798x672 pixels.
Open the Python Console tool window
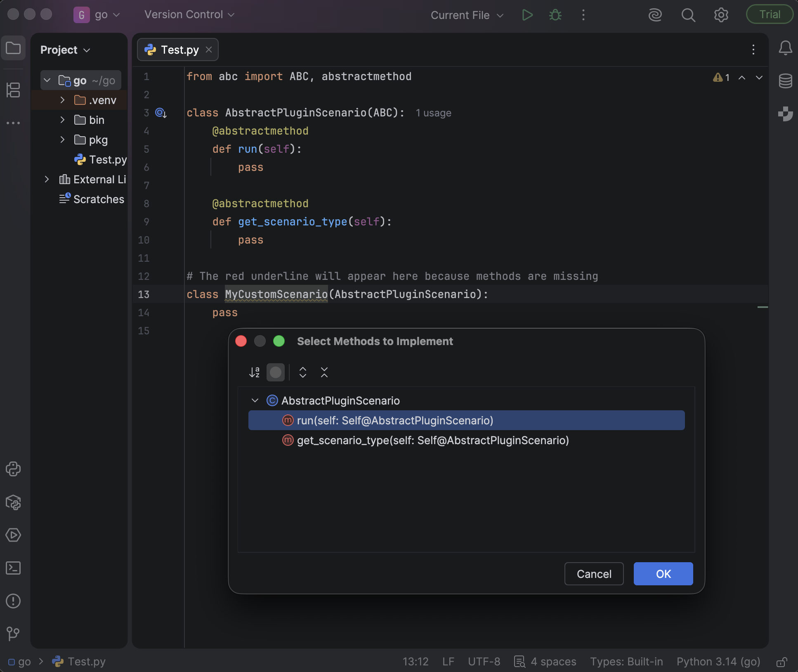point(13,469)
